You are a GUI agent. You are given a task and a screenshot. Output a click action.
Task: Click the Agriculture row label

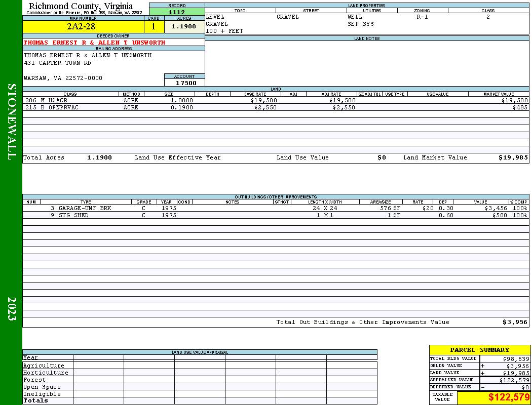pos(44,366)
